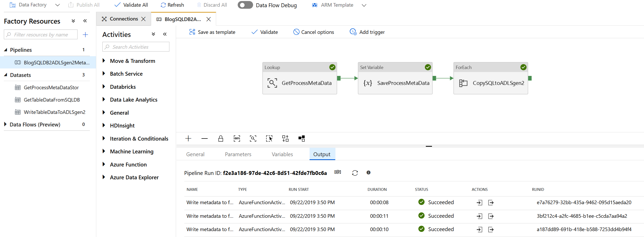Screen dimensions: 644x237
Task: Click the zoom to 100% icon
Action: click(x=237, y=139)
